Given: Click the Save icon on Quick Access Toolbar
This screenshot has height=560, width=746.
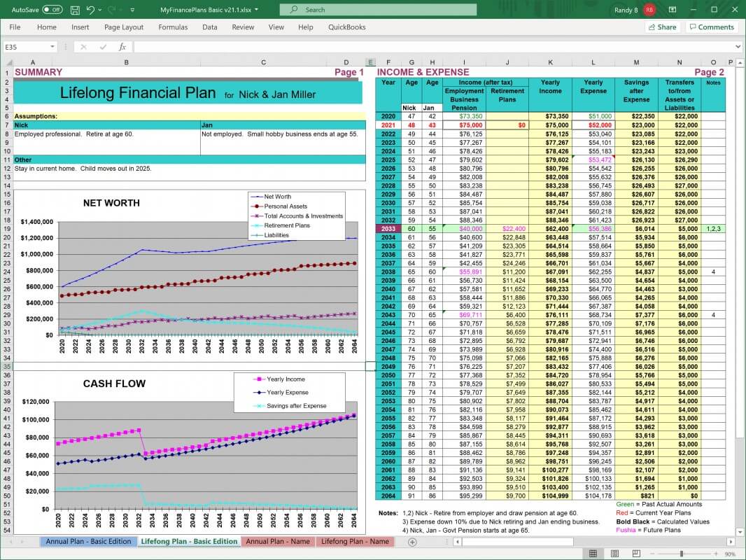Looking at the screenshot, I should click(75, 10).
